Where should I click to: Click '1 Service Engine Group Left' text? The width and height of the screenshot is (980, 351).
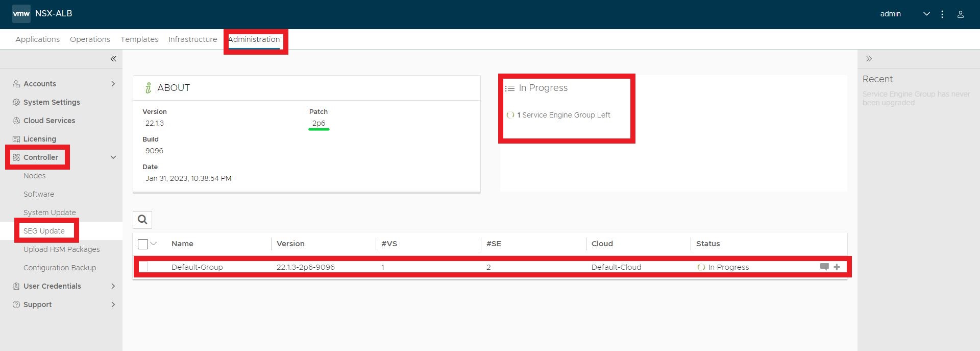tap(563, 115)
